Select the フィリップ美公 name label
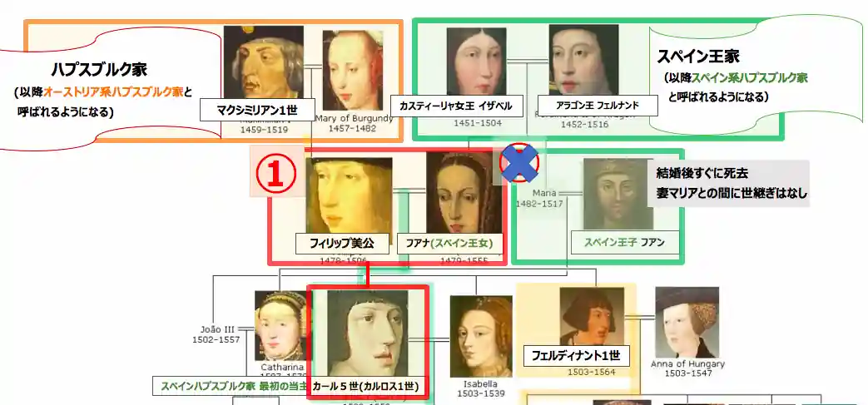Screen dimensions: 868x405 tap(341, 244)
